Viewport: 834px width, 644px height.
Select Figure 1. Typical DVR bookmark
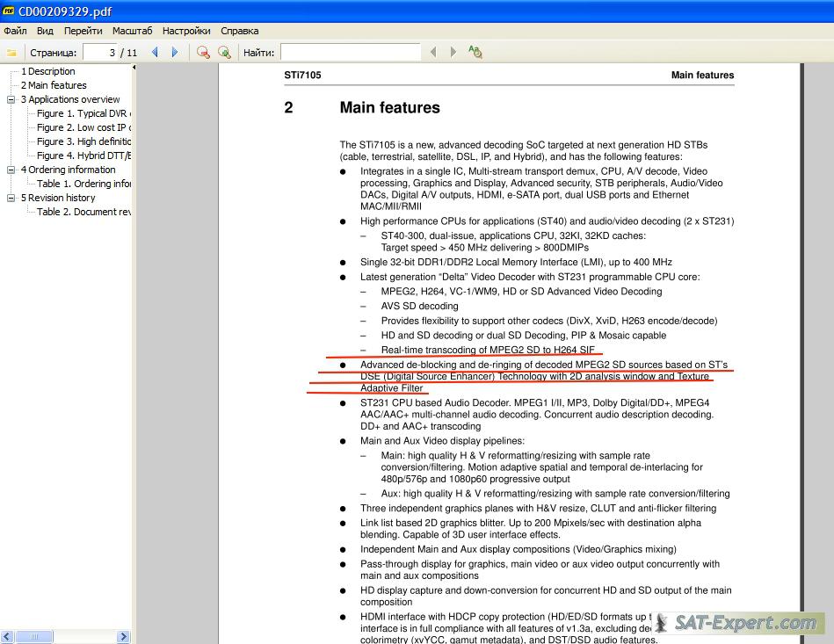[x=83, y=113]
